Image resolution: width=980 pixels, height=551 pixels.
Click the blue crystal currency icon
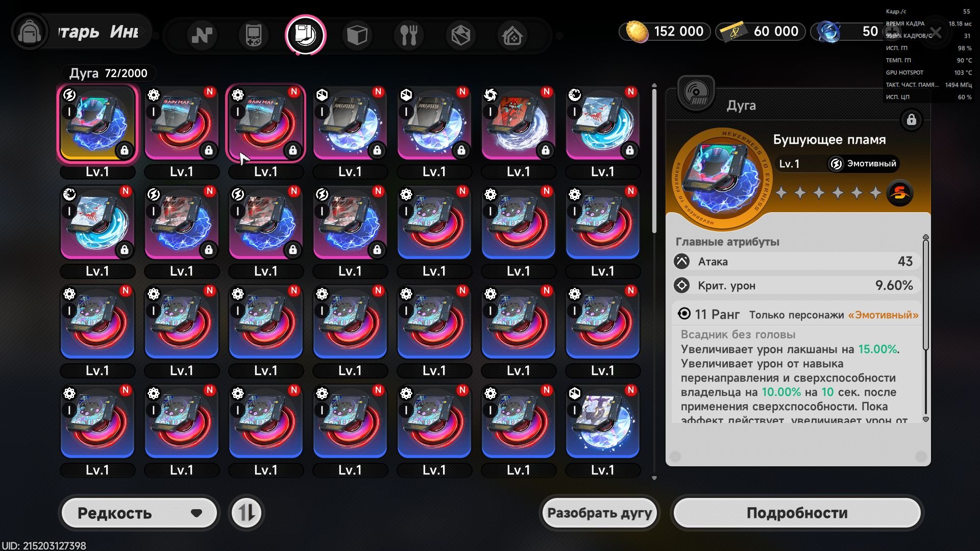point(828,32)
